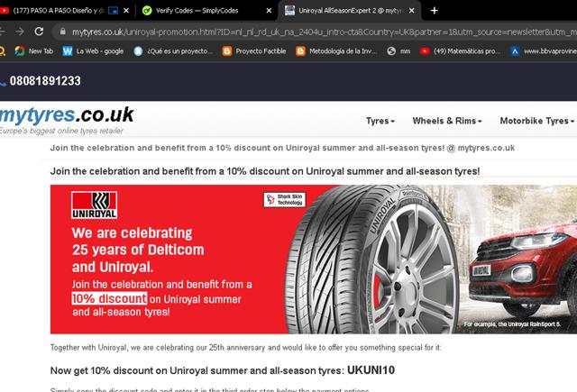Image resolution: width=577 pixels, height=392 pixels.
Task: Open the www.bbvaprovincial bookmark
Action: pos(544,51)
